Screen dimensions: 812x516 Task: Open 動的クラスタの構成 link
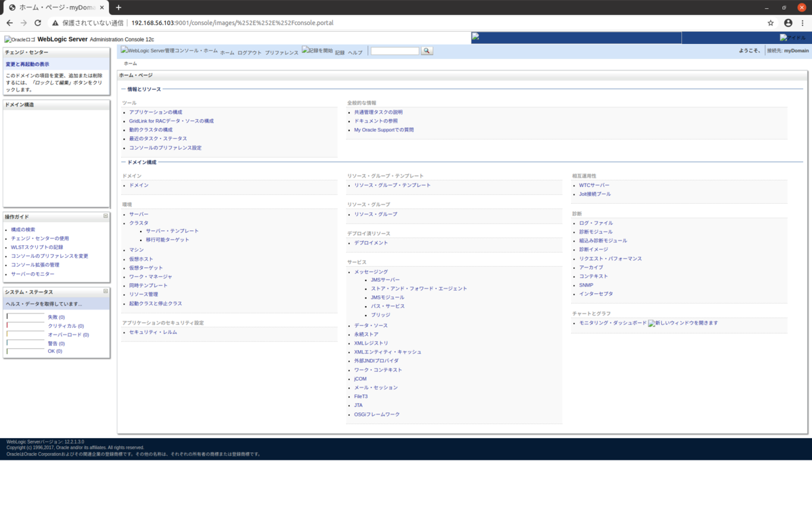[151, 130]
